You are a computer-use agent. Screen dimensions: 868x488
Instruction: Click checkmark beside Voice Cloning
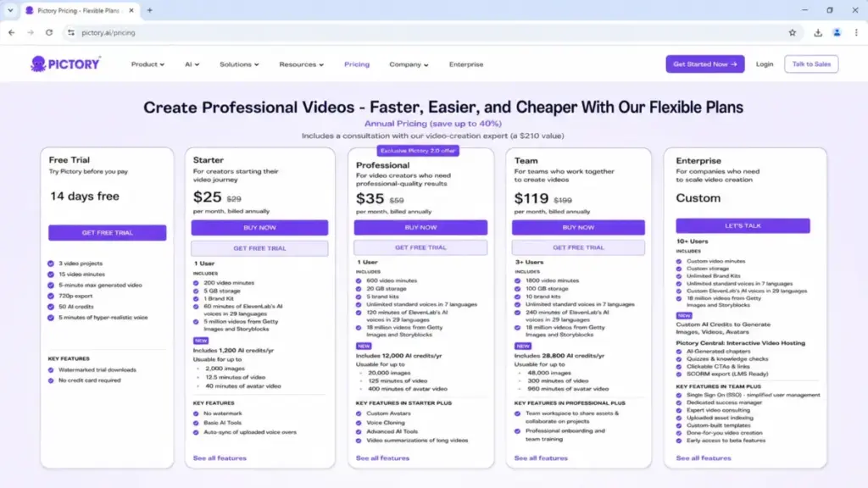click(x=359, y=423)
